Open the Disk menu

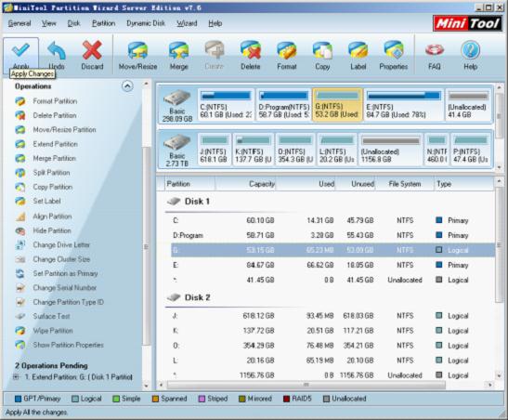point(73,23)
